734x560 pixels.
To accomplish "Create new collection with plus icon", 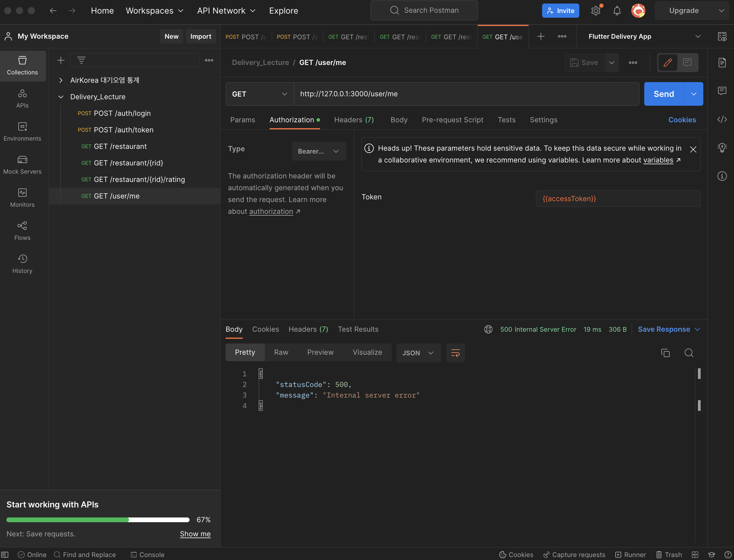I will coord(61,60).
